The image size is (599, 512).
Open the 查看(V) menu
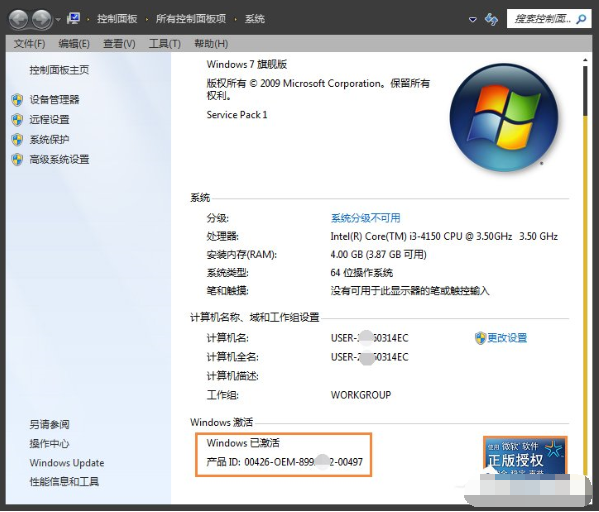tap(119, 44)
